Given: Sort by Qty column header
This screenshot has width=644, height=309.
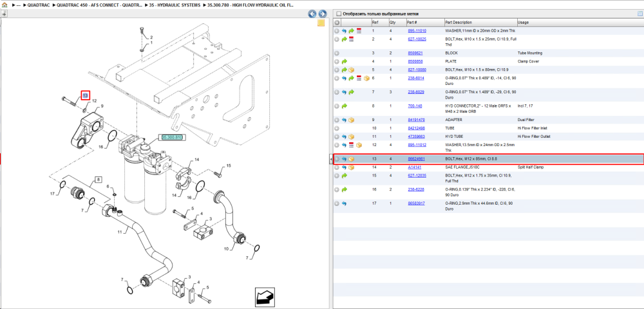Looking at the screenshot, I should point(397,23).
